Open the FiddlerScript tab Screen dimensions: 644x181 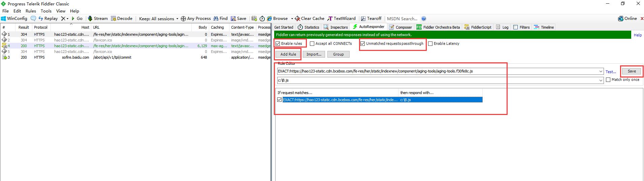point(478,27)
